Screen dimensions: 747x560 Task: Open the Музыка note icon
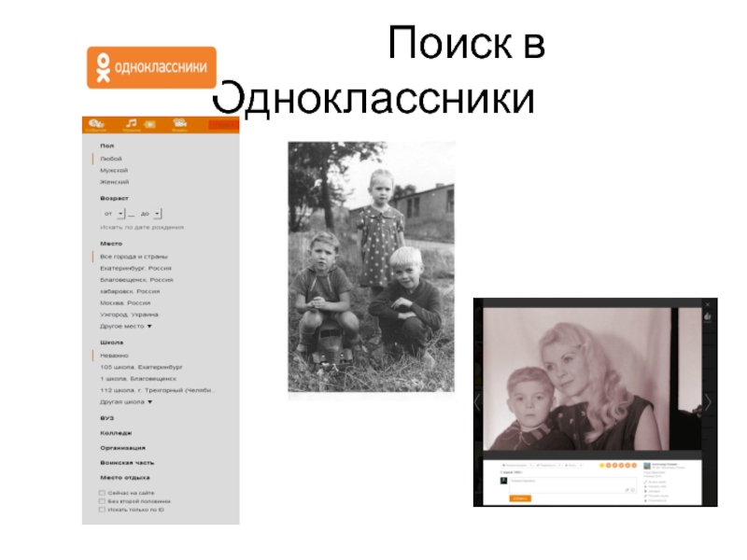132,125
